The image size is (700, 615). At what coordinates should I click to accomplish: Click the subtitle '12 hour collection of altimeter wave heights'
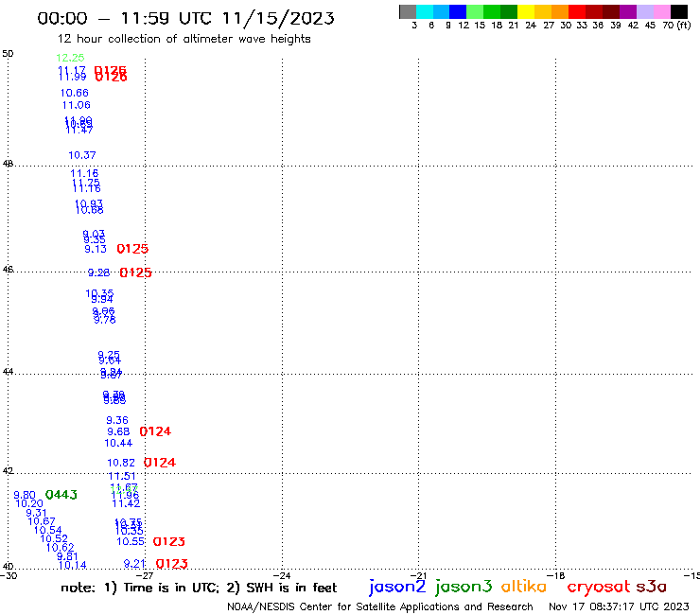[184, 39]
